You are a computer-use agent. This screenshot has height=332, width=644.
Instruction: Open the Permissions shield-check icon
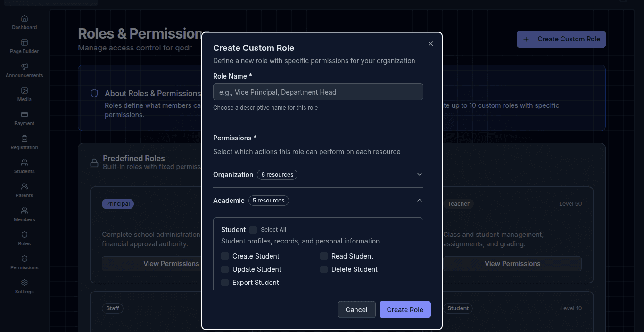coord(25,259)
